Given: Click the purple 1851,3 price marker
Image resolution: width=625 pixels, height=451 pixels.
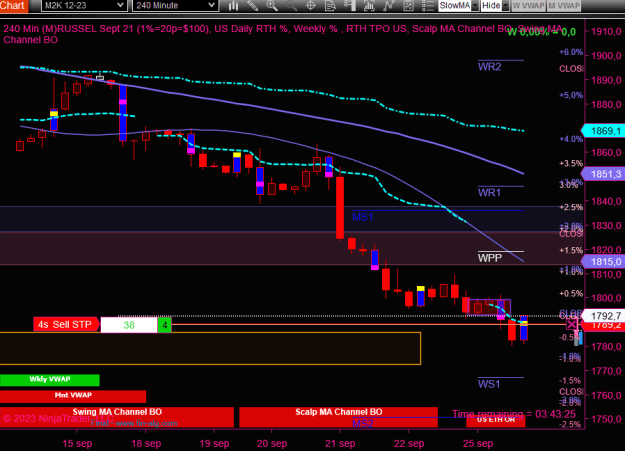Looking at the screenshot, I should pyautogui.click(x=603, y=174).
